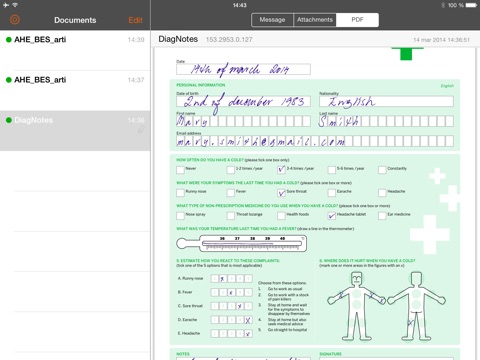Toggle the Sore throat symptom checkbox
This screenshot has width=480, height=360.
[x=281, y=193]
